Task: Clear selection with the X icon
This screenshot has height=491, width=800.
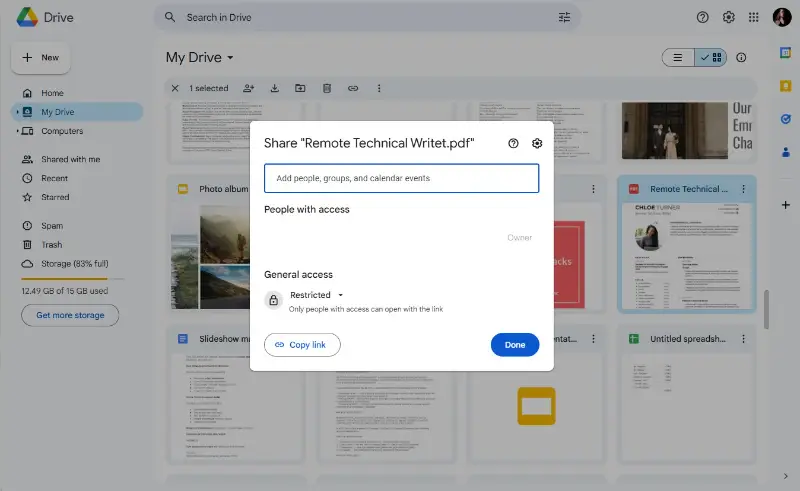Action: click(x=176, y=88)
